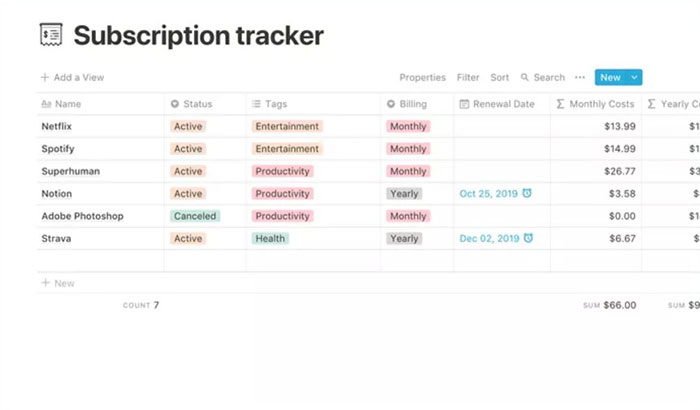Image resolution: width=700 pixels, height=410 pixels.
Task: Click the Canceled status tag for Adobe Photoshop
Action: 194,216
